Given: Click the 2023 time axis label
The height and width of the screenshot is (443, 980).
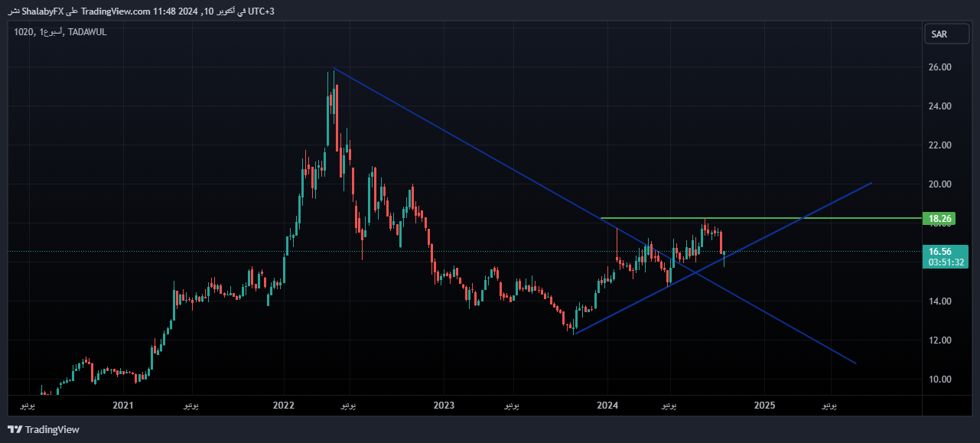Looking at the screenshot, I should coord(444,404).
